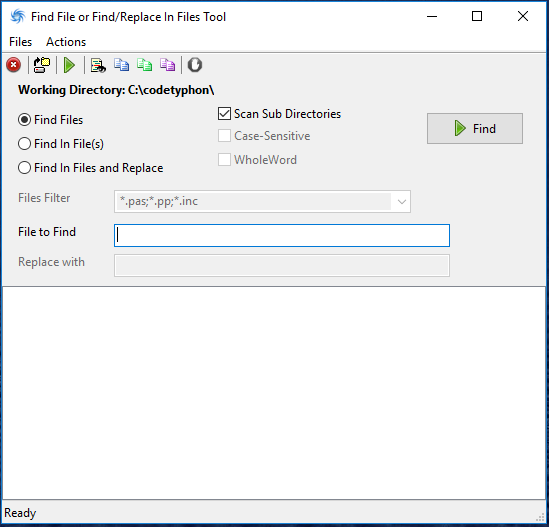
Task: Expand the Files Filter dropdown arrow
Action: pyautogui.click(x=402, y=202)
